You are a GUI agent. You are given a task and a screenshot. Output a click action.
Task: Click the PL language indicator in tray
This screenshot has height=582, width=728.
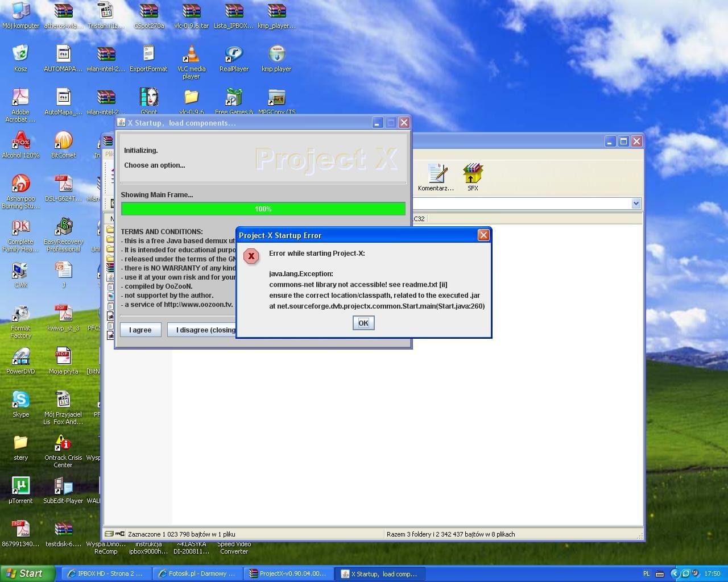pyautogui.click(x=647, y=573)
